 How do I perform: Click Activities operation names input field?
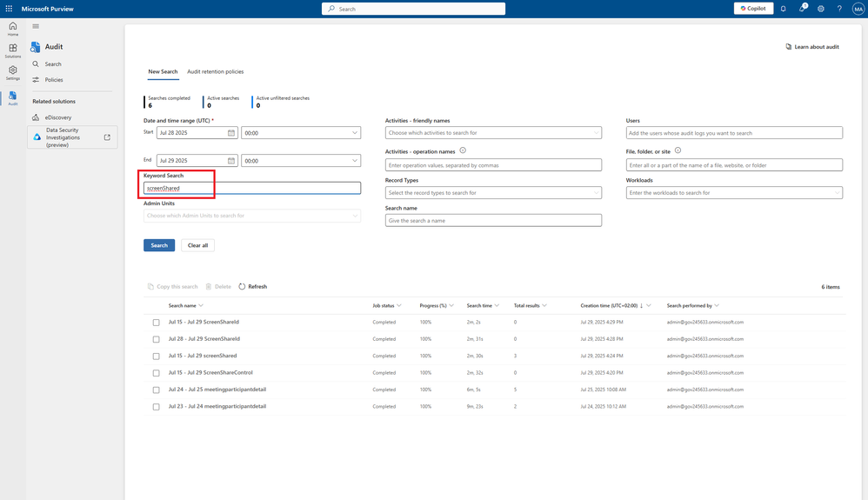pyautogui.click(x=493, y=165)
